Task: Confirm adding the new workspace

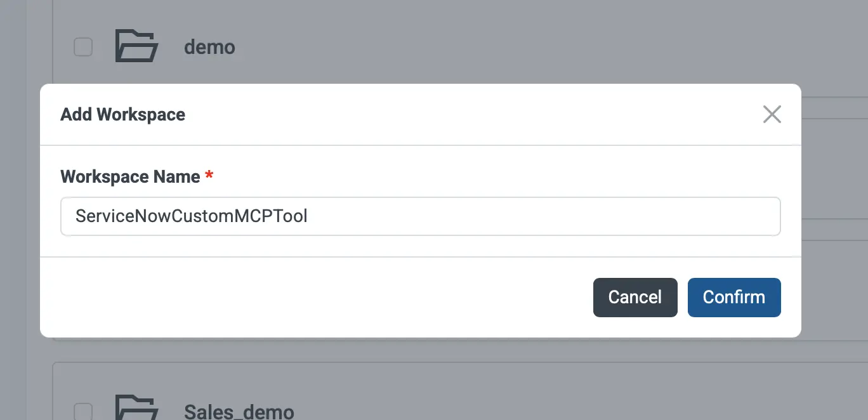Action: point(734,297)
